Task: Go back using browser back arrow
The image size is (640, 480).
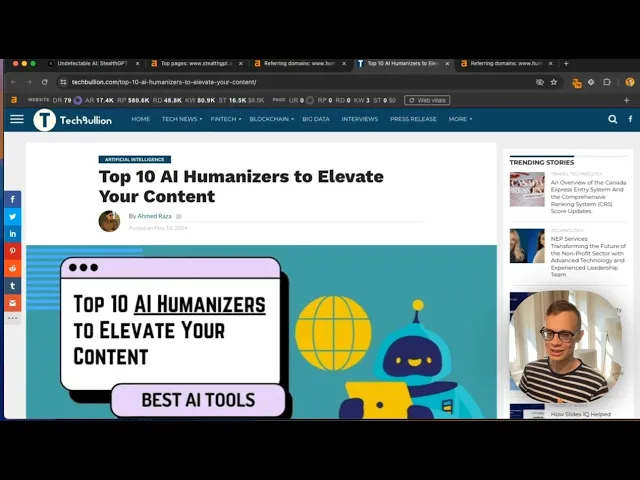Action: (13, 82)
